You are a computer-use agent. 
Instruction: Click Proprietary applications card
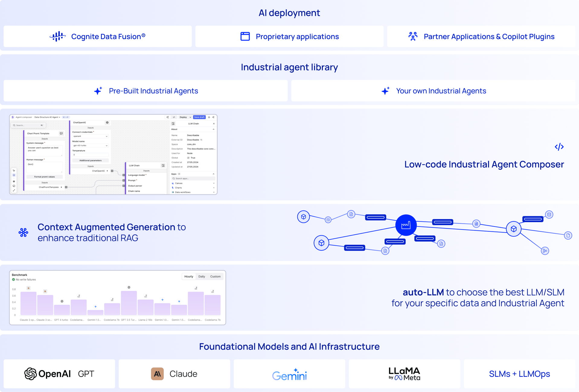[289, 36]
